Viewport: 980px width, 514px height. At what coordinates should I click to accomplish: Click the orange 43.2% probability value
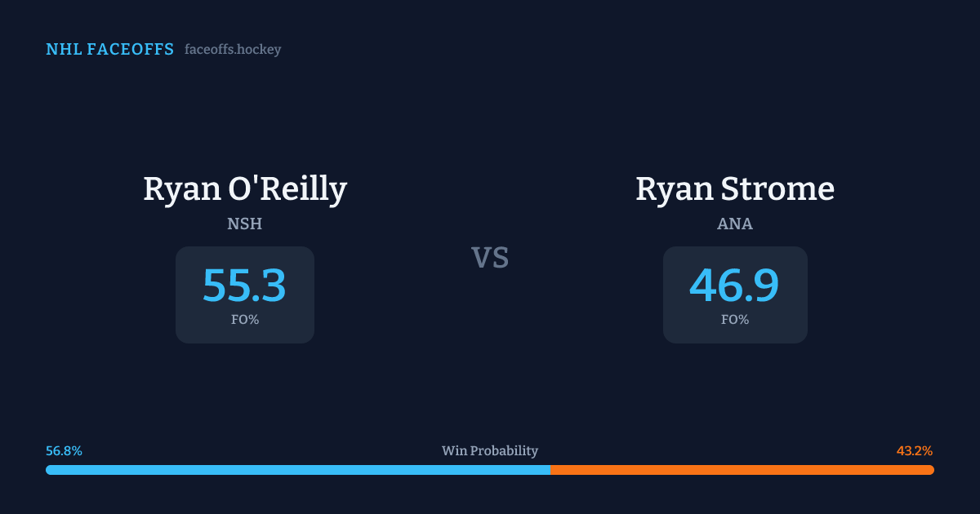(915, 451)
